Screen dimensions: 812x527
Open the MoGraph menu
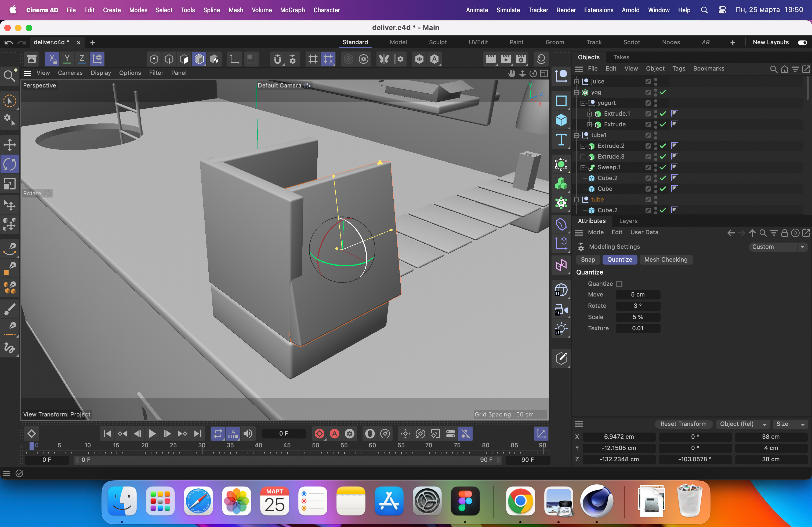tap(292, 10)
